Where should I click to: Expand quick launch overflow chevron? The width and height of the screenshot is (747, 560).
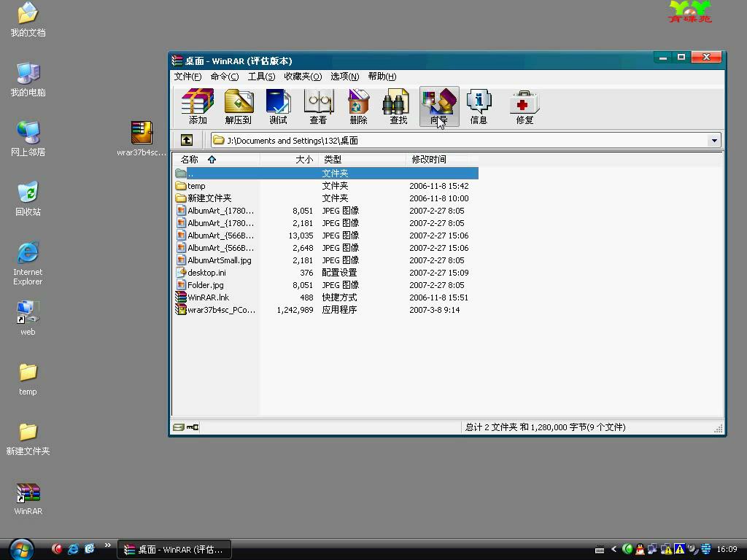coord(108,545)
